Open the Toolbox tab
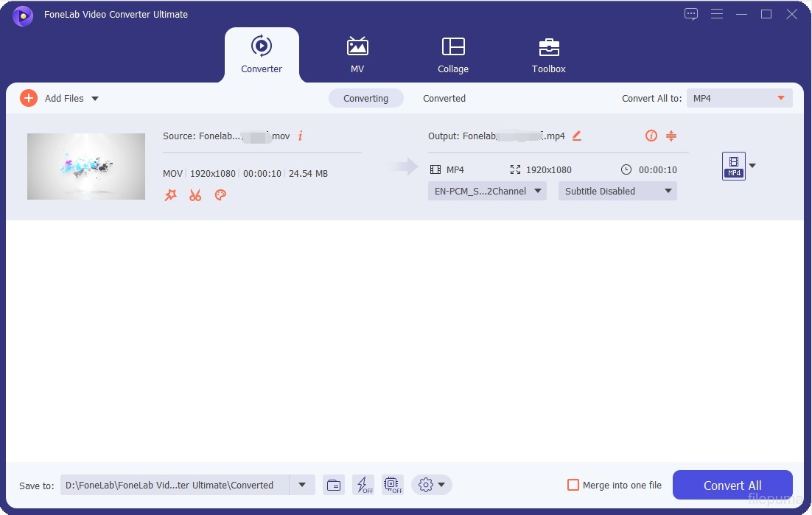Image resolution: width=812 pixels, height=515 pixels. (549, 55)
